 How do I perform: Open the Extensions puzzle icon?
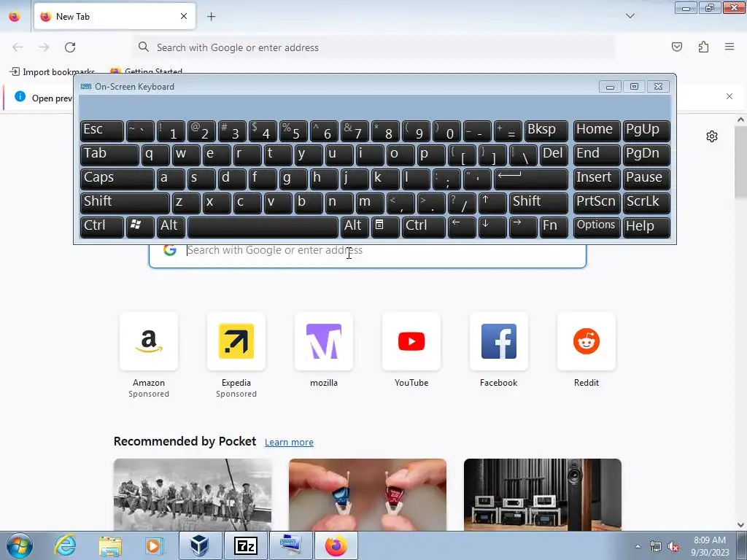point(703,47)
